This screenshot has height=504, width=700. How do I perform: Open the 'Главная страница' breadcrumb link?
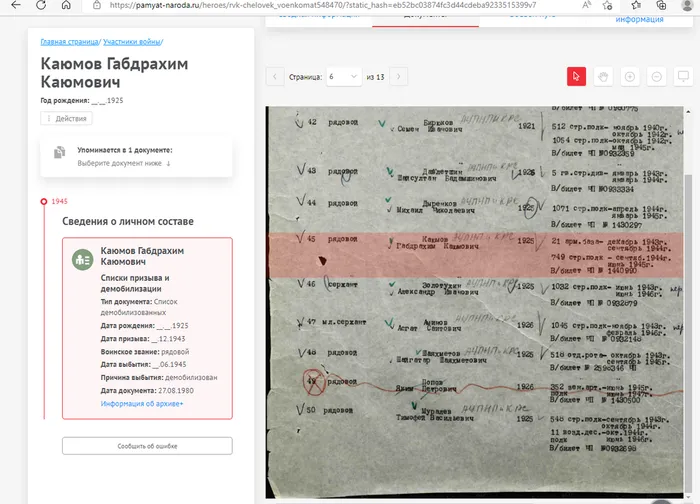point(69,42)
